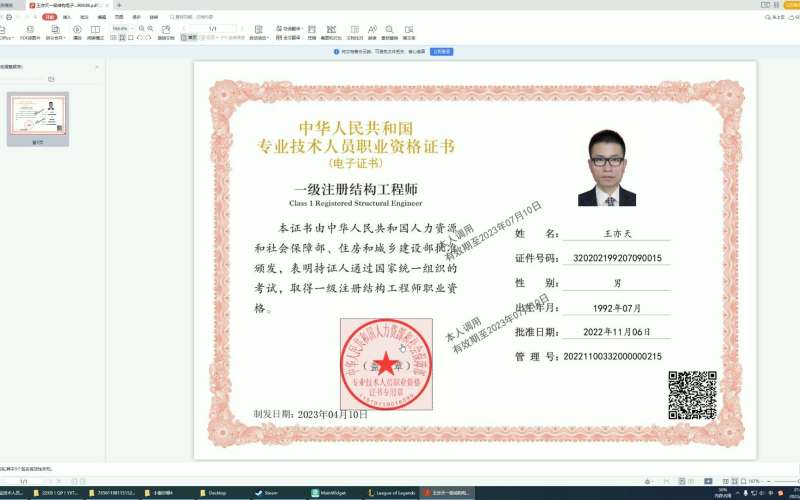
Task: Click the Rotate document icon
Action: pyautogui.click(x=166, y=32)
